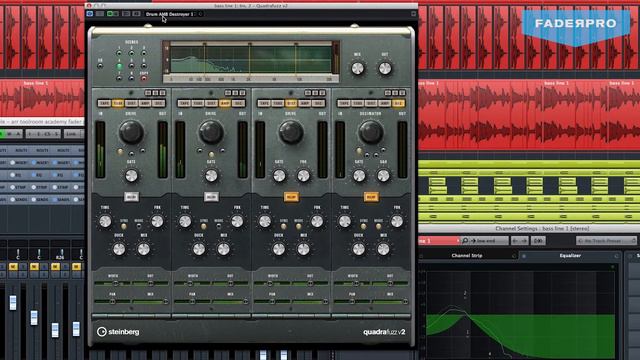Adjust the band 4 MIX slider handle
The width and height of the screenshot is (640, 360).
coord(405,302)
